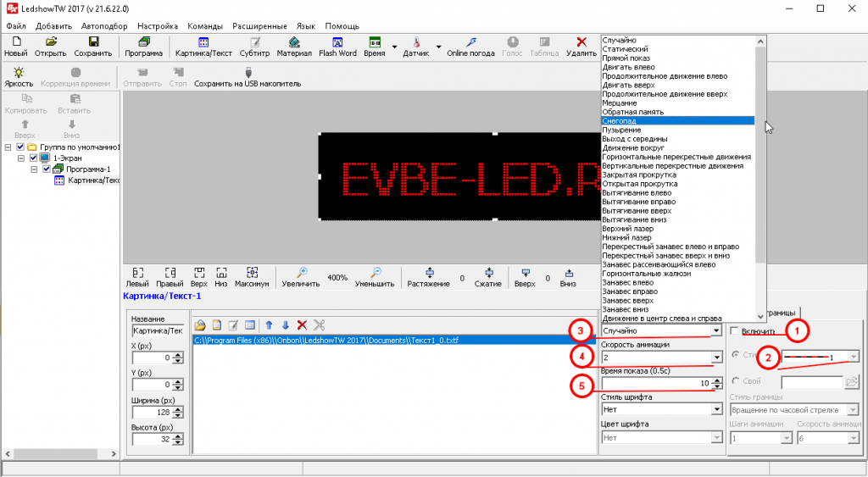Select Мерцание from the effects list
Viewport: 868px width, 477px height.
[x=619, y=103]
